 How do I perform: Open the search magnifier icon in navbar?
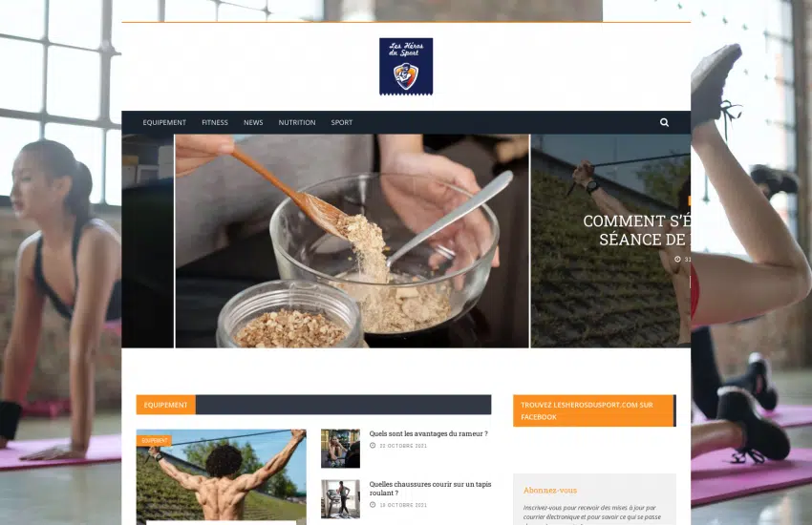664,122
